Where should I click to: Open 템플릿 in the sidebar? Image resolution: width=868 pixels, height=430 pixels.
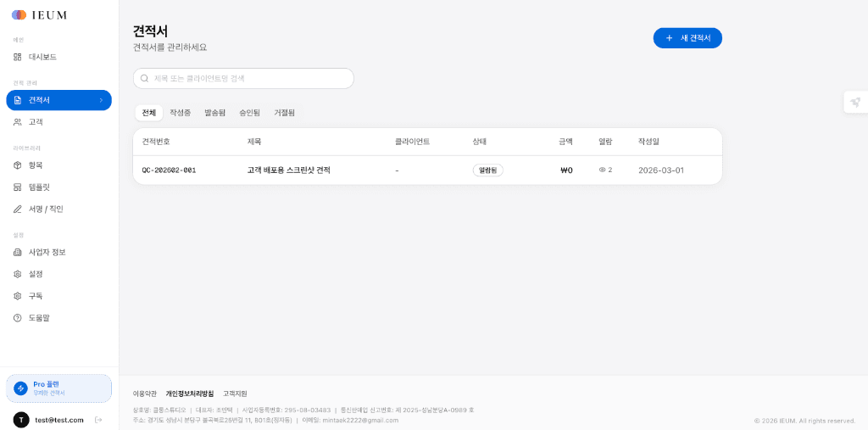[58, 187]
